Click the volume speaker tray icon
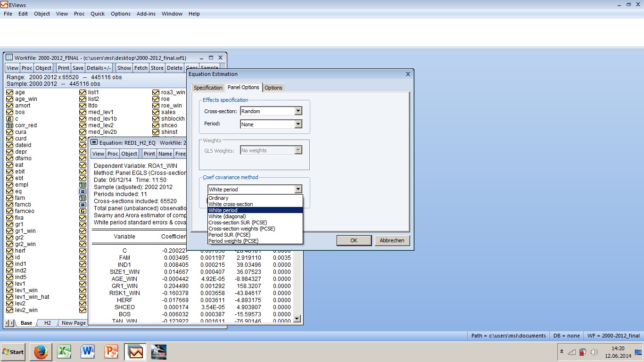644x362 pixels. coord(594,352)
